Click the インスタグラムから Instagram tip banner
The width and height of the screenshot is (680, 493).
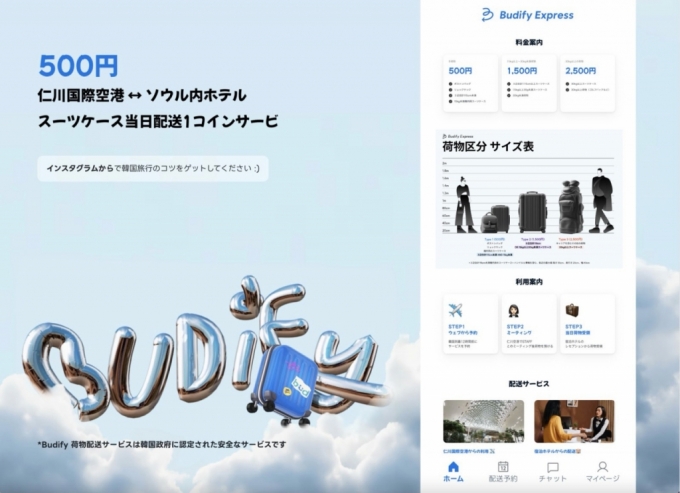pos(153,168)
